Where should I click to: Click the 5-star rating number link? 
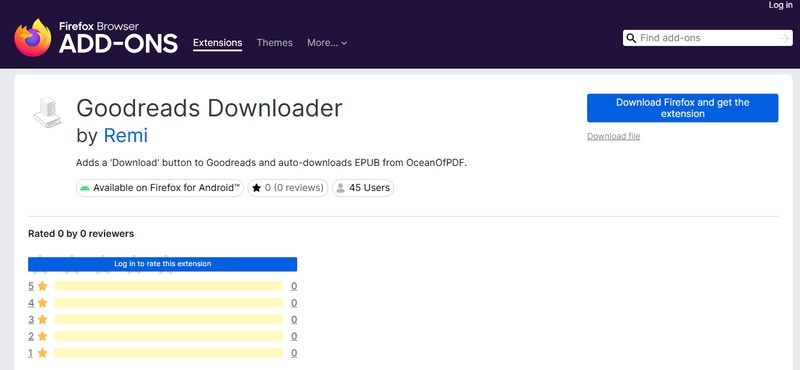pos(31,286)
